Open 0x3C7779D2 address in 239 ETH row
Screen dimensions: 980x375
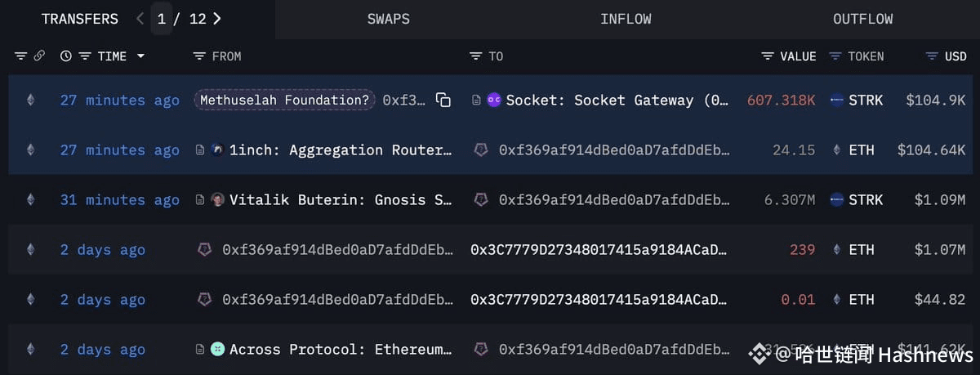(598, 250)
